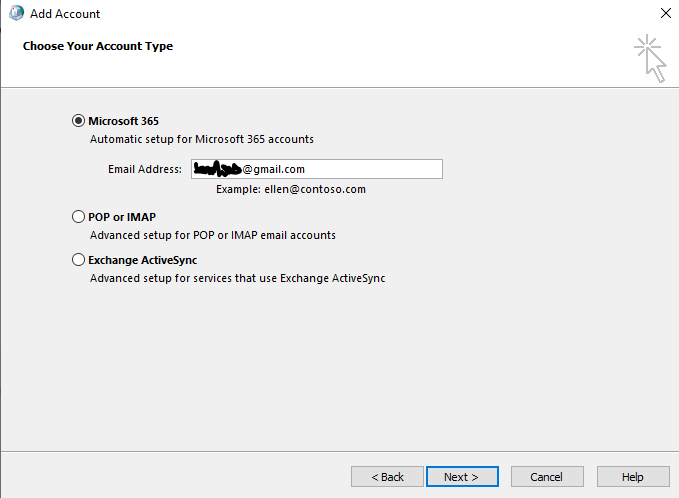Go back with the Back button
The height and width of the screenshot is (498, 679).
[x=387, y=477]
